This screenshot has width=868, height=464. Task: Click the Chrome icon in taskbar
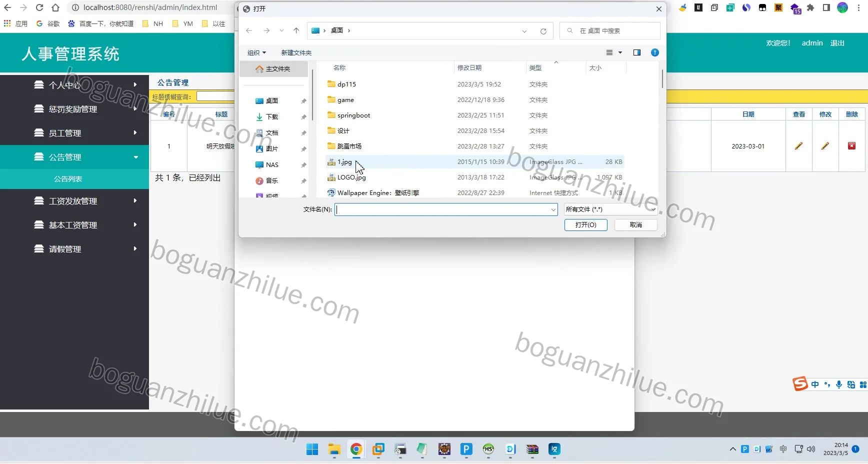coord(356,449)
